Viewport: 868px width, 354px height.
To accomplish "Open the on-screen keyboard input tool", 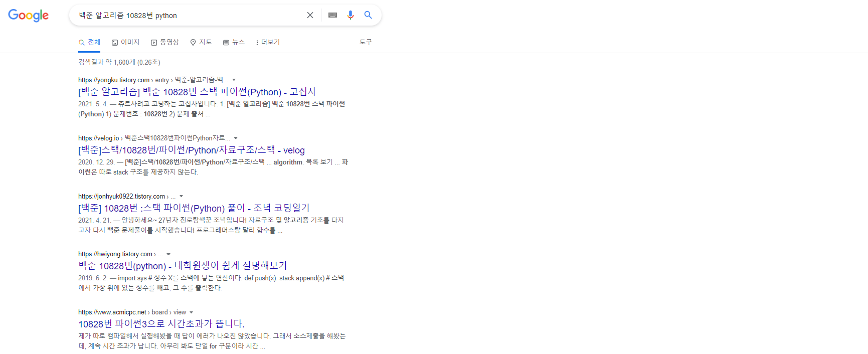I will [x=332, y=15].
